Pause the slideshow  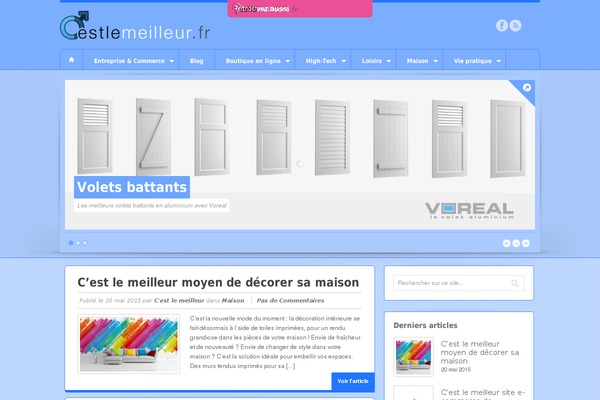(x=516, y=243)
